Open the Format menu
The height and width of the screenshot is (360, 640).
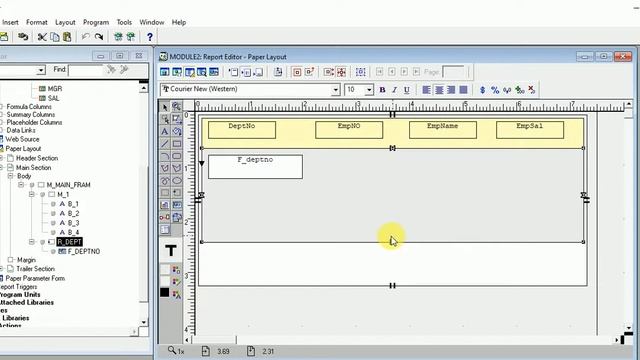tap(37, 22)
